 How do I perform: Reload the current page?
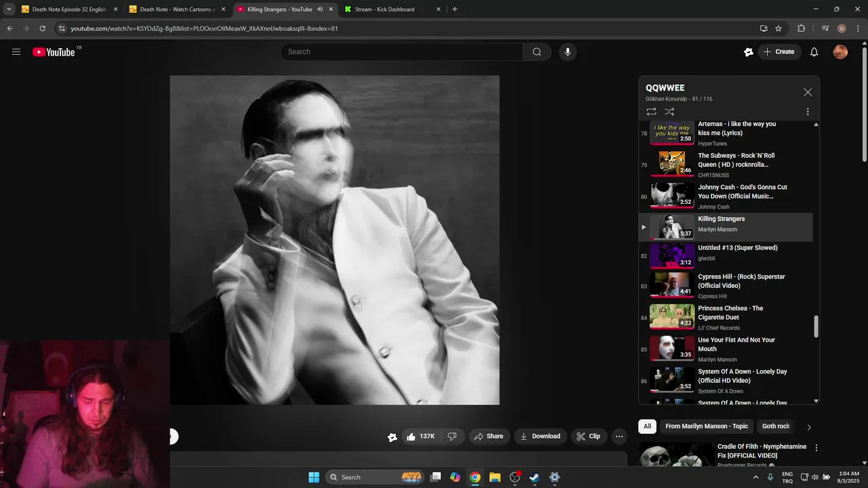pyautogui.click(x=42, y=28)
